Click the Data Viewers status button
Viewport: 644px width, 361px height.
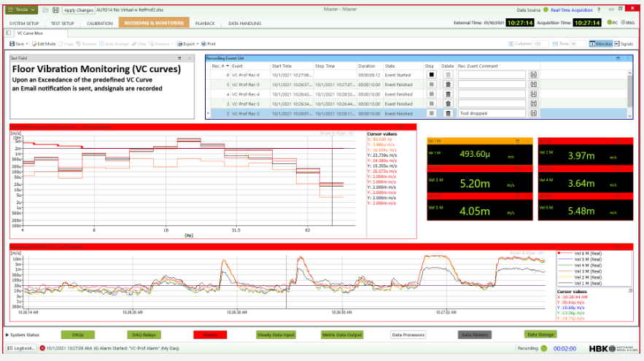(x=474, y=335)
